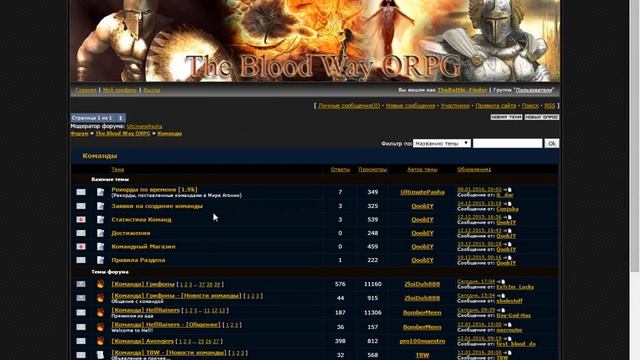Click the document icon beside Правила Раздела
The height and width of the screenshot is (360, 640).
(x=100, y=260)
